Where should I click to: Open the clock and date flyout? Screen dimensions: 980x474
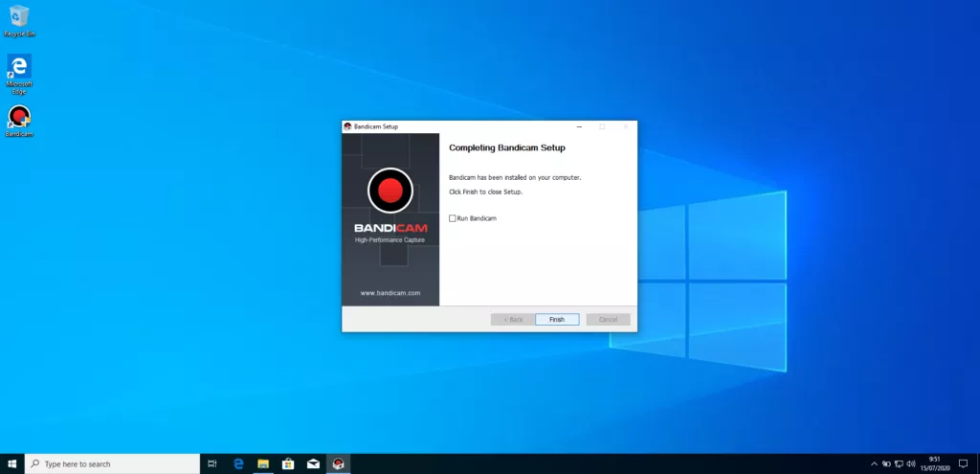935,463
